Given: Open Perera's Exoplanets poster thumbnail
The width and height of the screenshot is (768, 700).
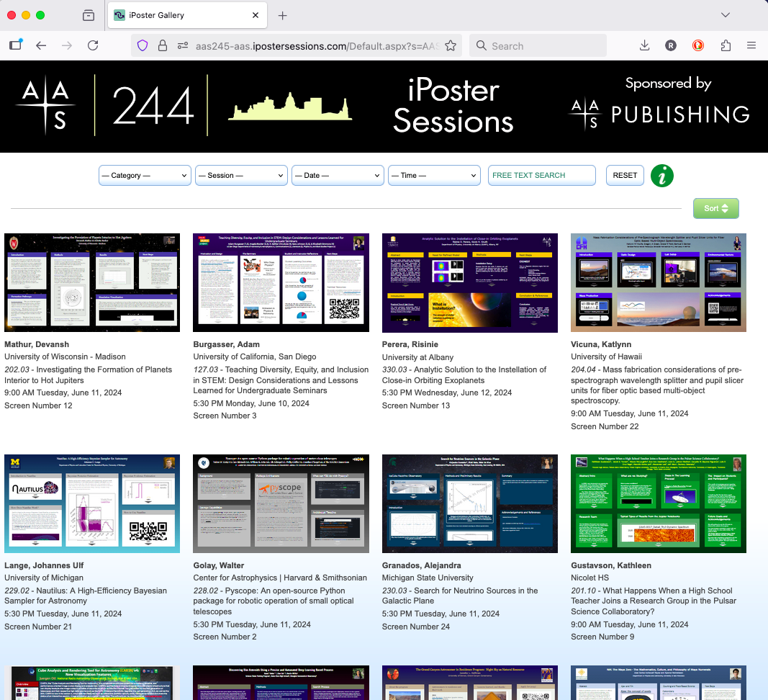Looking at the screenshot, I should (x=469, y=282).
